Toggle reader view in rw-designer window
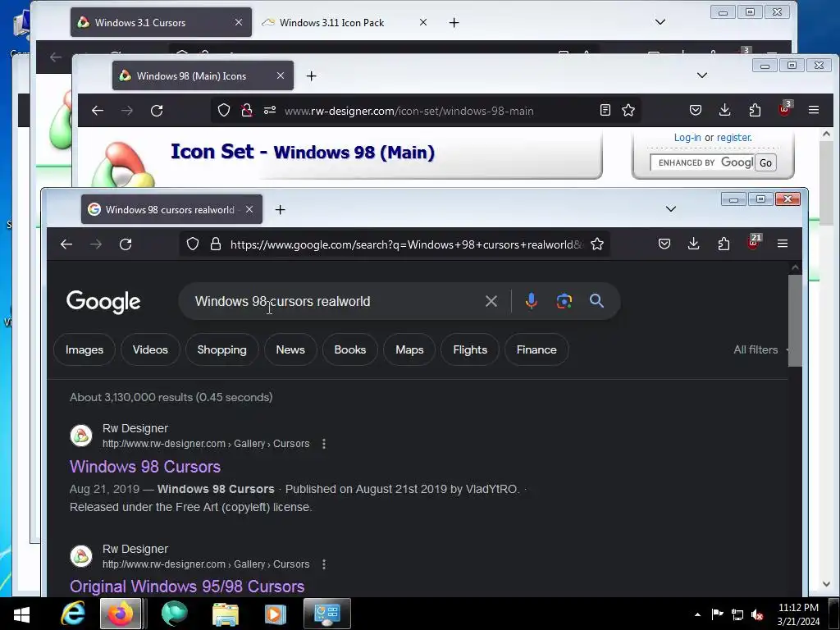 (605, 111)
